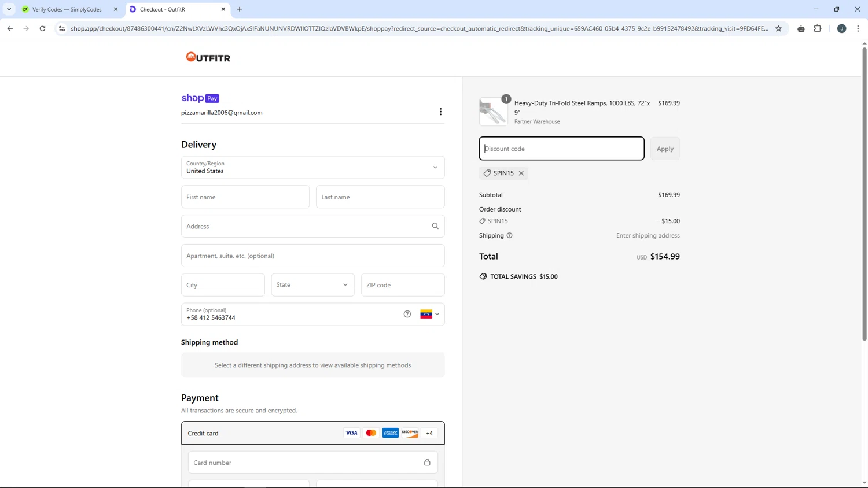Click the Last name field
This screenshot has height=488, width=868.
click(x=380, y=197)
